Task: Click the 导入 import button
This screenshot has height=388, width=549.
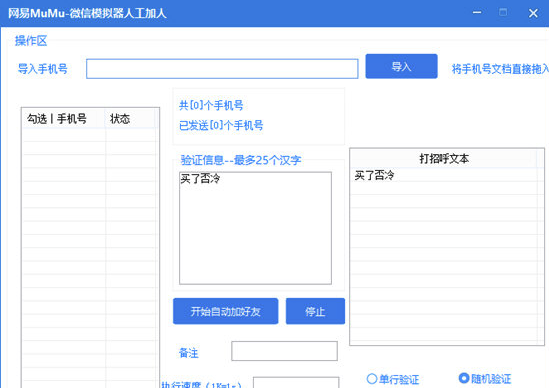Action: tap(401, 66)
